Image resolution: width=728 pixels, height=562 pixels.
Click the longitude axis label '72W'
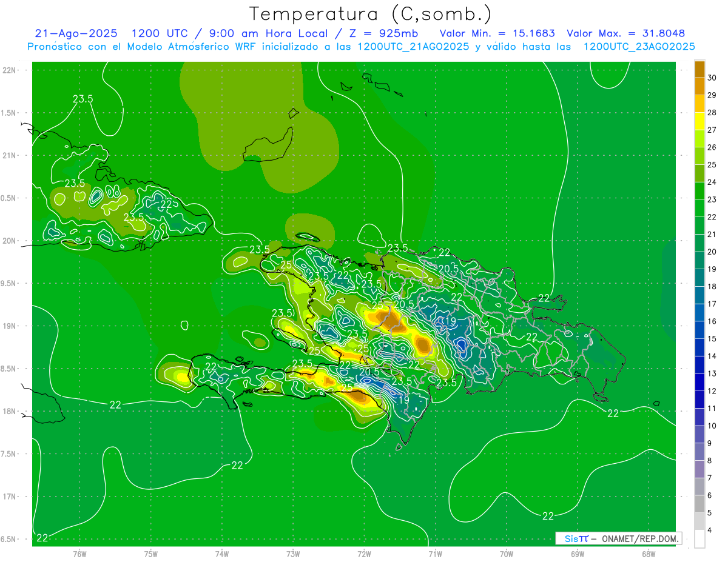click(364, 554)
